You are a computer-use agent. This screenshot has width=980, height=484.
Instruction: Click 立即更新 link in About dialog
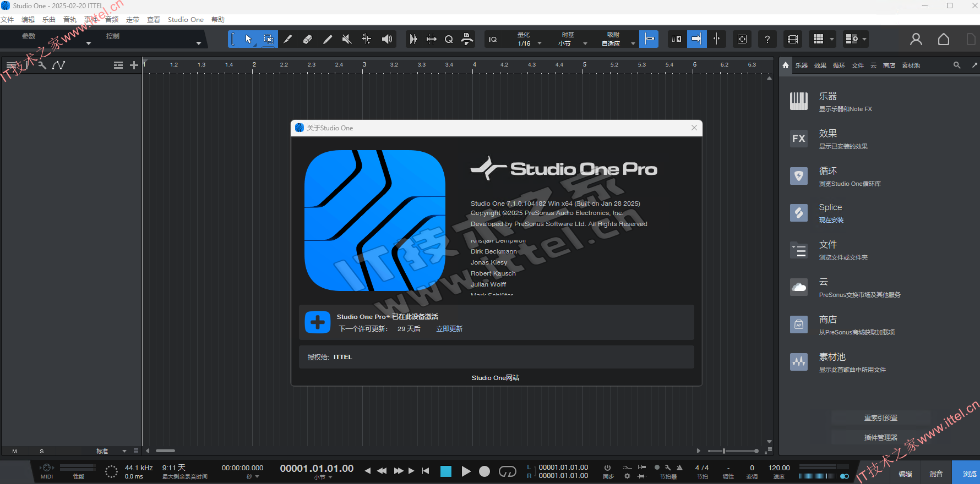449,329
